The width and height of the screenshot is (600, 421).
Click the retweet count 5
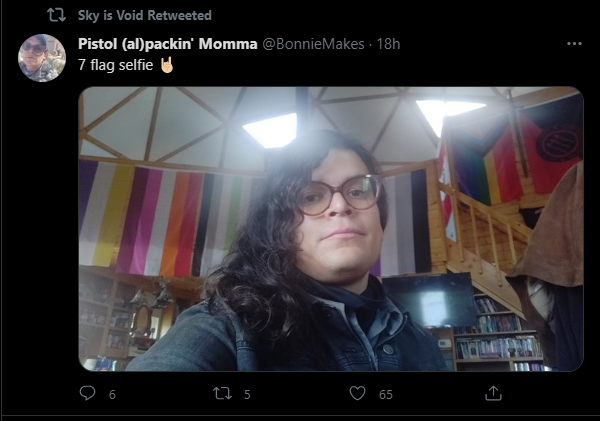click(247, 395)
